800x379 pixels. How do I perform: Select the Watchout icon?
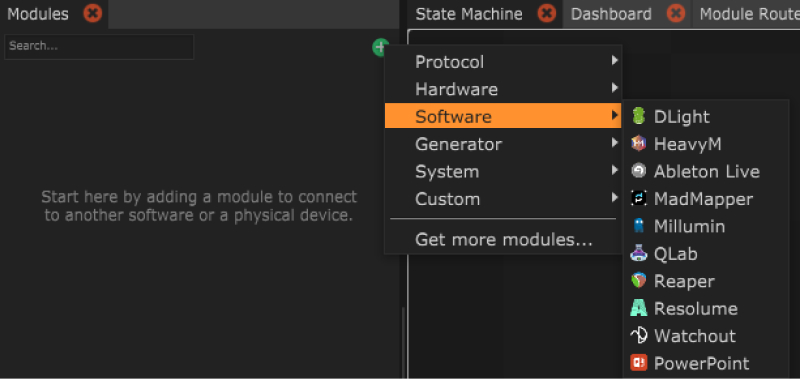coord(638,336)
